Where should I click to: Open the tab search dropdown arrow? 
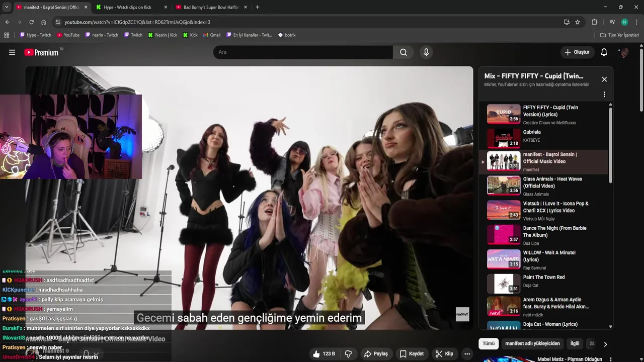6,7
